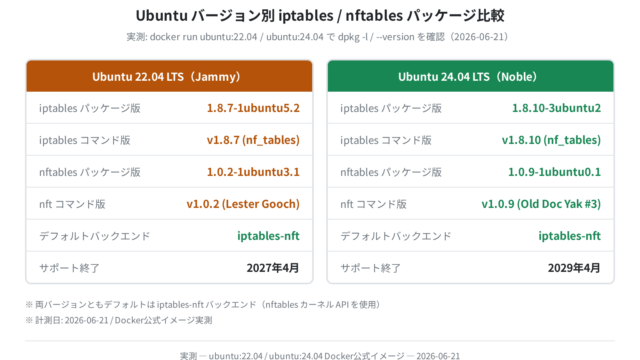Click v1.0.2 (Lester Gooch) nft value
This screenshot has height=360, width=640.
(243, 204)
